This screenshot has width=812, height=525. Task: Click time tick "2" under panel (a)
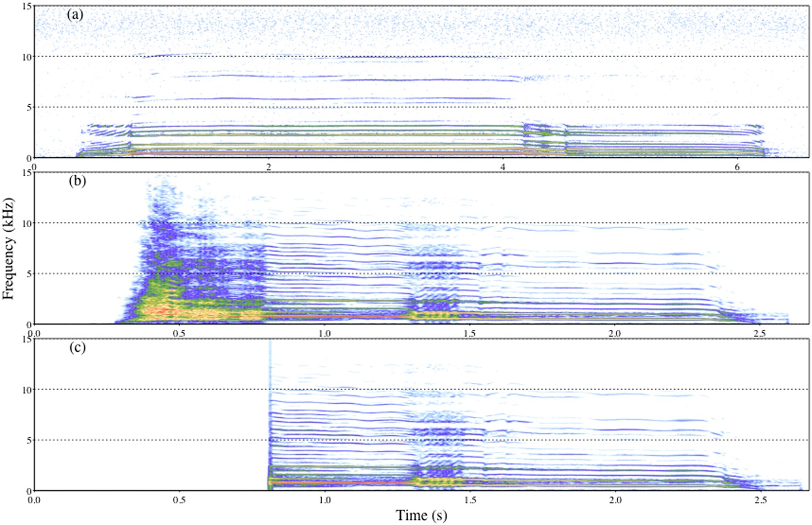[268, 167]
